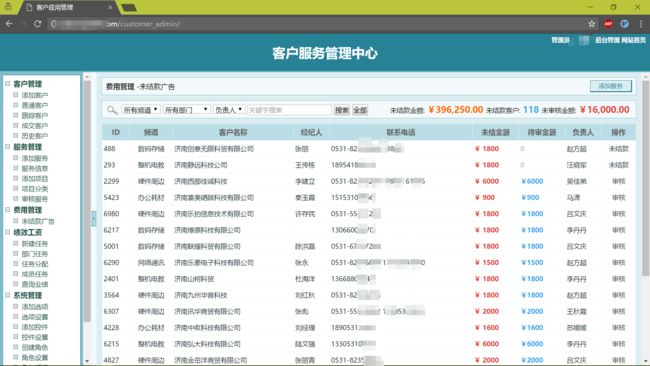The height and width of the screenshot is (366, 650).
Task: Click 审核 in the row with ID 5423
Action: tap(618, 197)
